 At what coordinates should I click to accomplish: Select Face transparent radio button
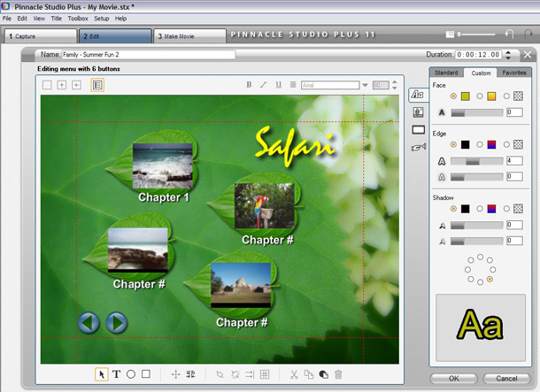(506, 96)
